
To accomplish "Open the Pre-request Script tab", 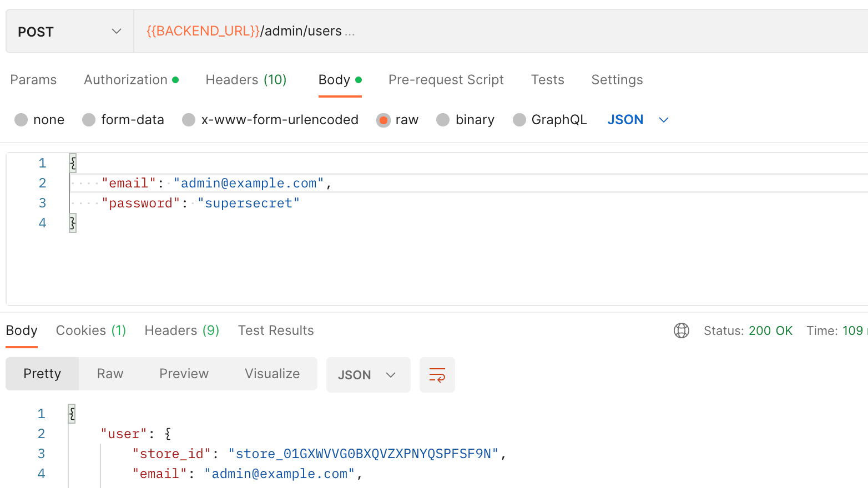I will [446, 80].
